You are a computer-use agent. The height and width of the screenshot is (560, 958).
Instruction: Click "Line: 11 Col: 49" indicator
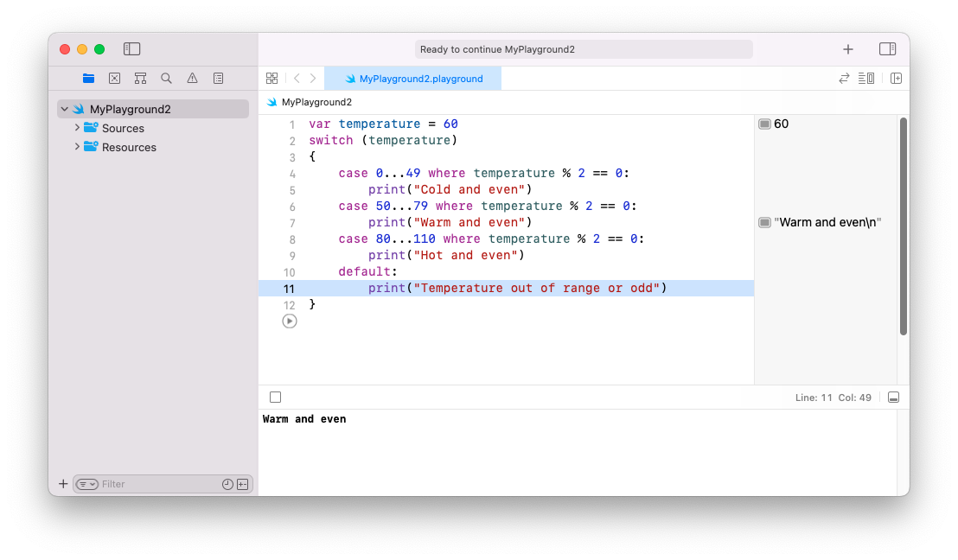(x=833, y=398)
